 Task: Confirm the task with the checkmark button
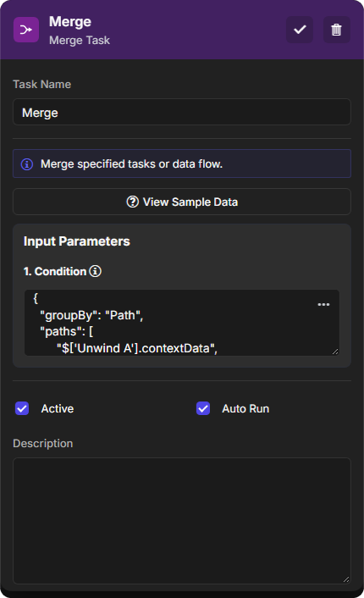point(300,30)
